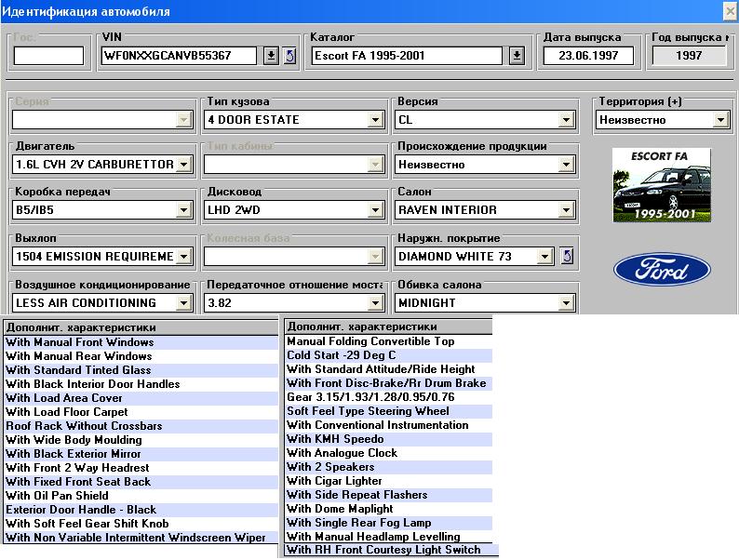The image size is (739, 560).
Task: Select row Cold Start -29 Deg C
Action: (x=389, y=355)
